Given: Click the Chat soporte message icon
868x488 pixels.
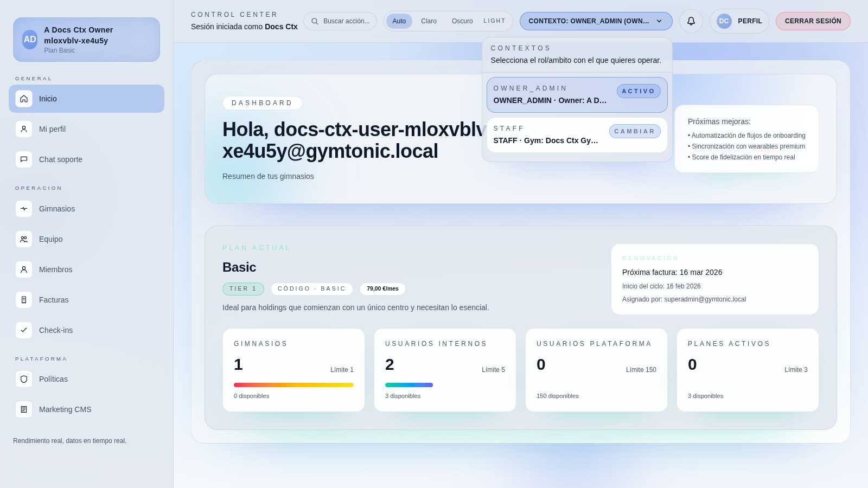Looking at the screenshot, I should coord(24,159).
